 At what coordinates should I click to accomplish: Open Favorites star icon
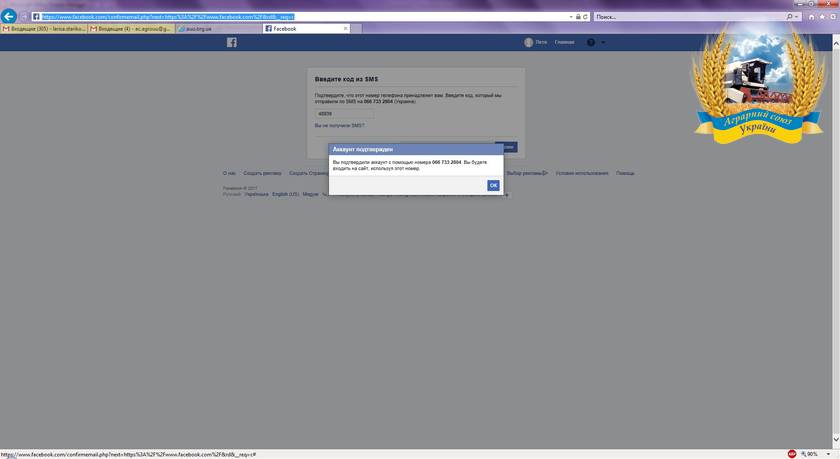click(x=822, y=17)
